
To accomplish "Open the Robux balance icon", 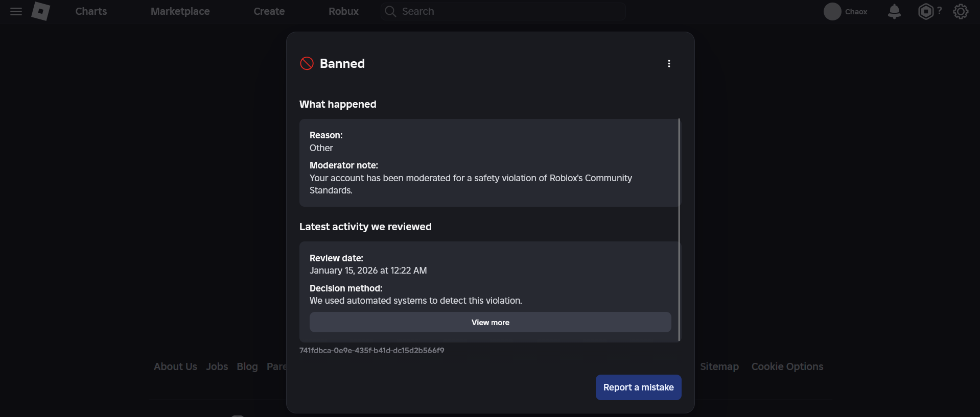I will (x=926, y=11).
